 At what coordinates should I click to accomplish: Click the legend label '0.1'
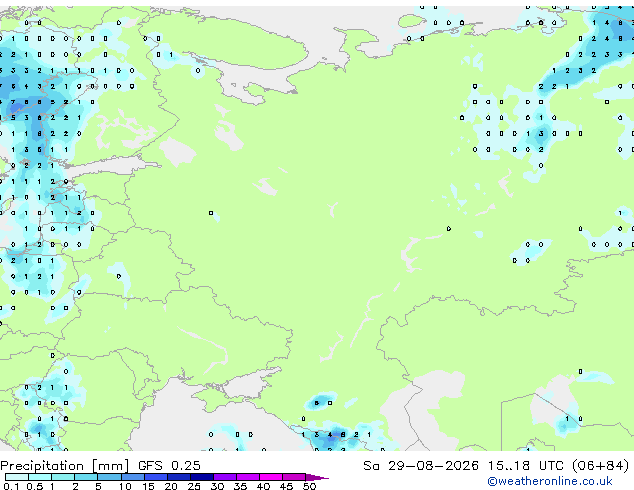(x=11, y=486)
